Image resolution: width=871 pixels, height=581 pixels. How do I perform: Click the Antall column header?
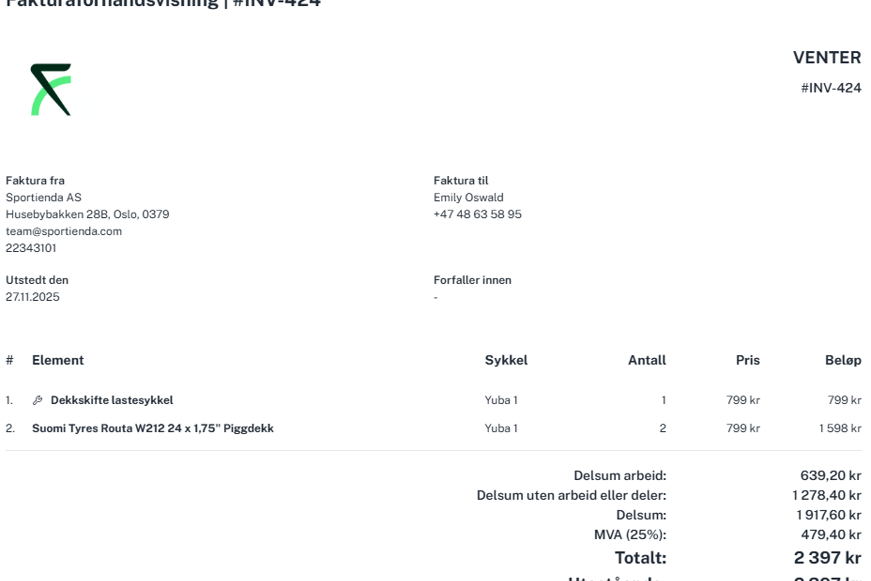[647, 360]
